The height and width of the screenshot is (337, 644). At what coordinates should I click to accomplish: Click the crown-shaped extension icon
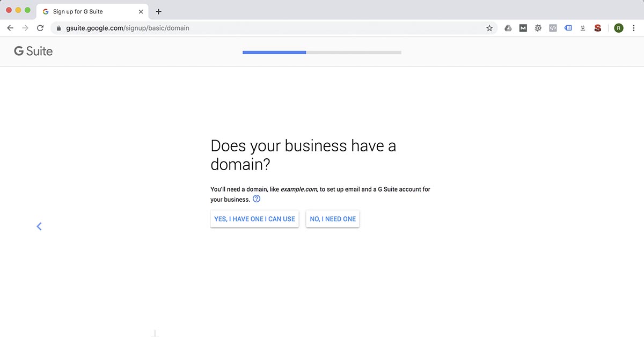coord(583,28)
